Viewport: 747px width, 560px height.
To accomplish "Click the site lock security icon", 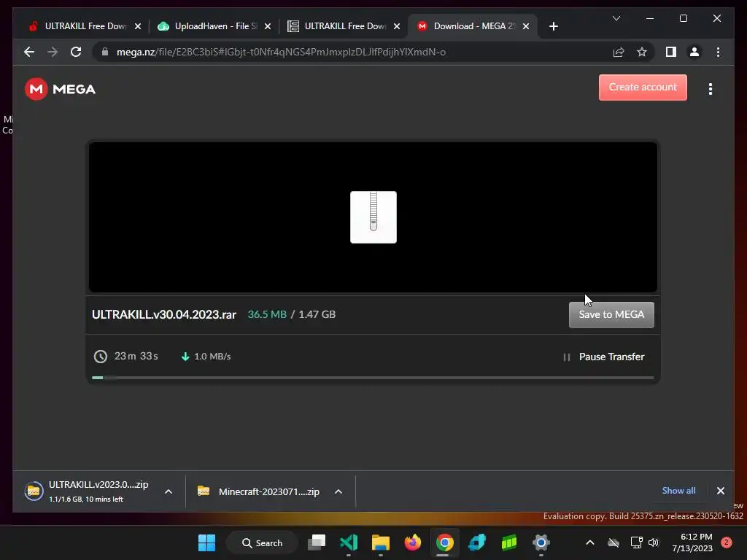I will click(x=105, y=52).
